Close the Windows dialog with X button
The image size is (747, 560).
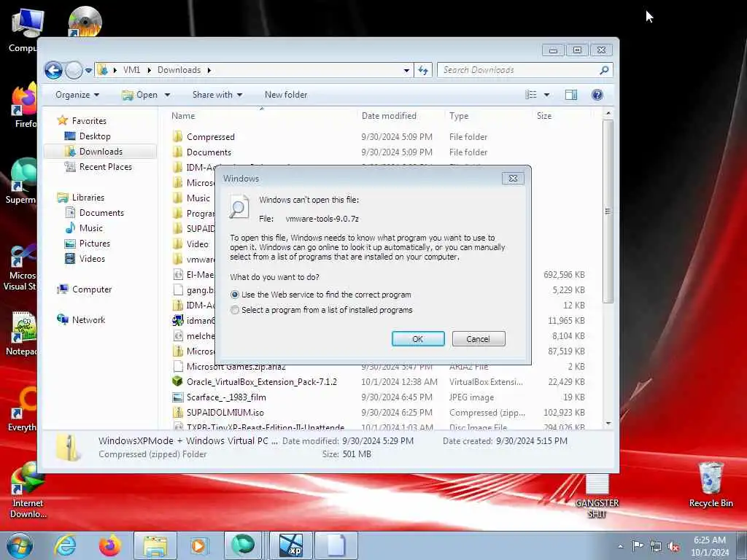tap(513, 178)
